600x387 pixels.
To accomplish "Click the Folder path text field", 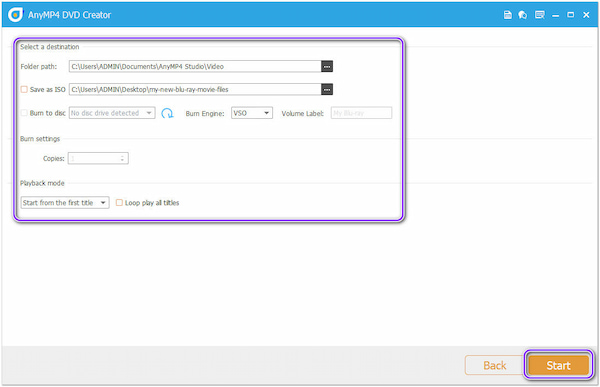I will pos(195,66).
